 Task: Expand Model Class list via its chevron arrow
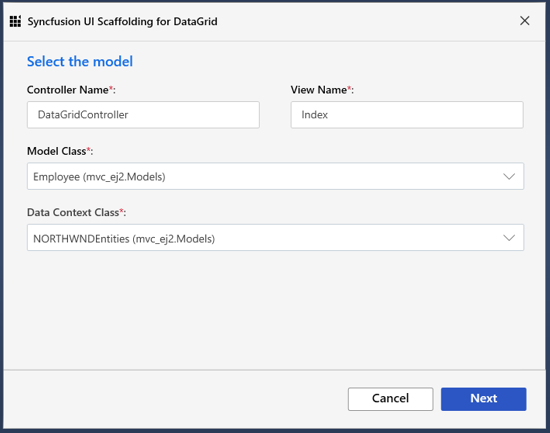click(x=509, y=176)
